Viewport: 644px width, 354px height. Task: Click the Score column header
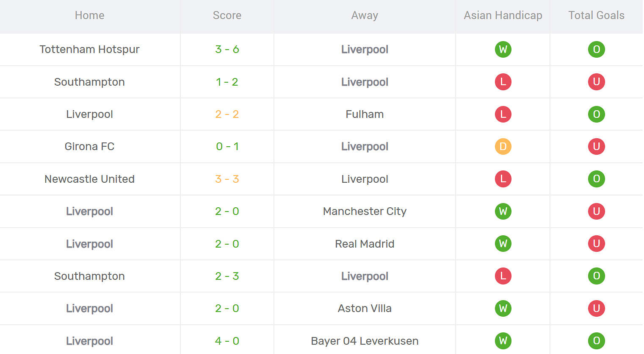tap(227, 16)
